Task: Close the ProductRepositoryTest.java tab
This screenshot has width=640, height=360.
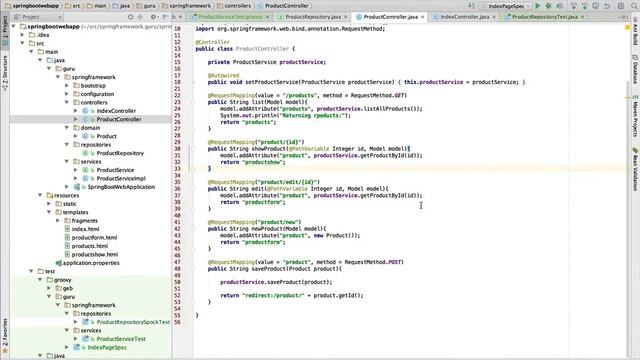Action: click(582, 17)
